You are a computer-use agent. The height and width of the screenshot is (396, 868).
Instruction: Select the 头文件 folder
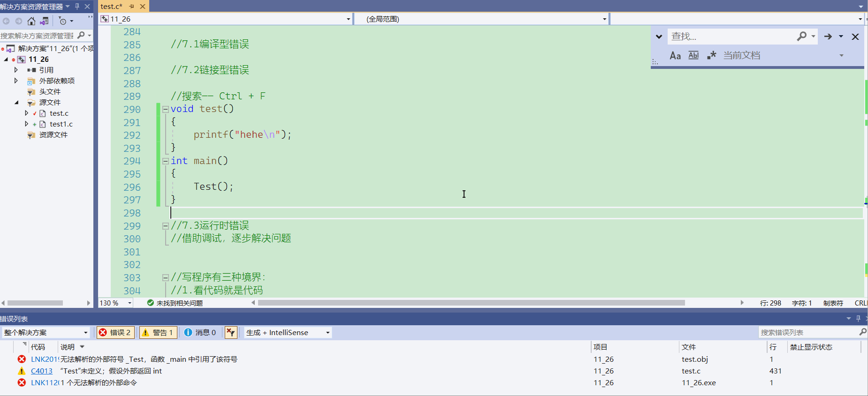click(50, 91)
